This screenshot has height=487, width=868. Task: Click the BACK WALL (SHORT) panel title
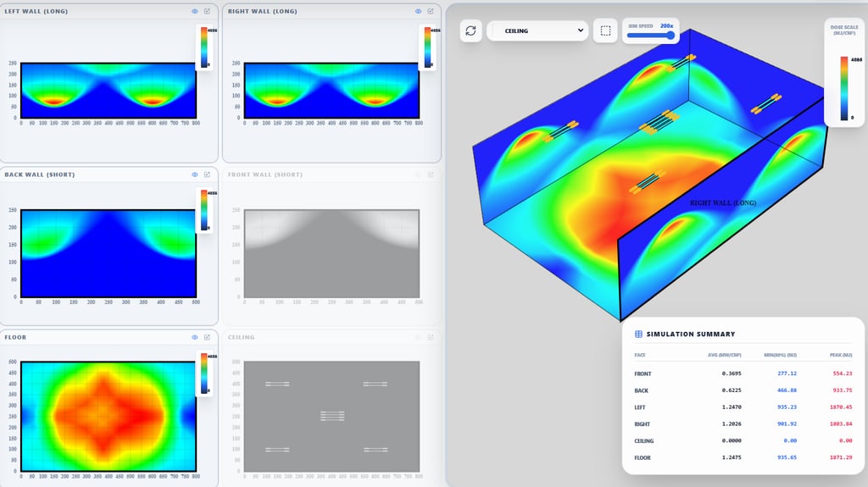39,174
